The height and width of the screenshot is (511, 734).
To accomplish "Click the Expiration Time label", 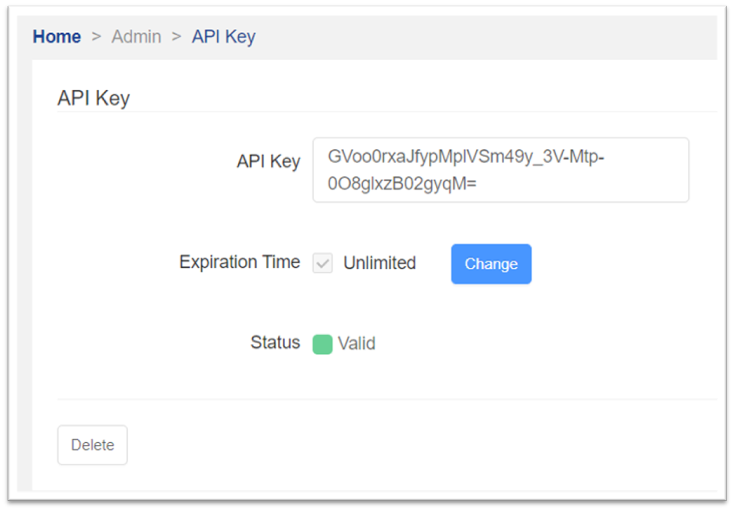I will pyautogui.click(x=239, y=262).
